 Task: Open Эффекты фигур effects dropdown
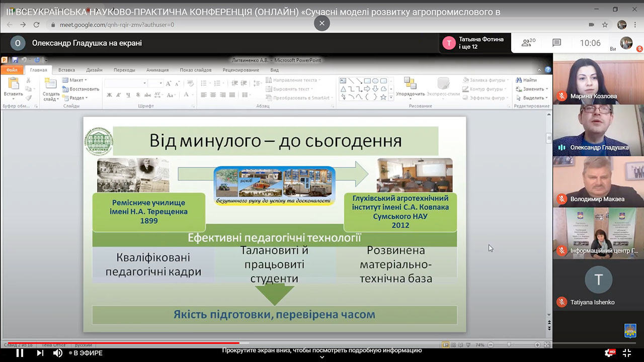(x=486, y=98)
